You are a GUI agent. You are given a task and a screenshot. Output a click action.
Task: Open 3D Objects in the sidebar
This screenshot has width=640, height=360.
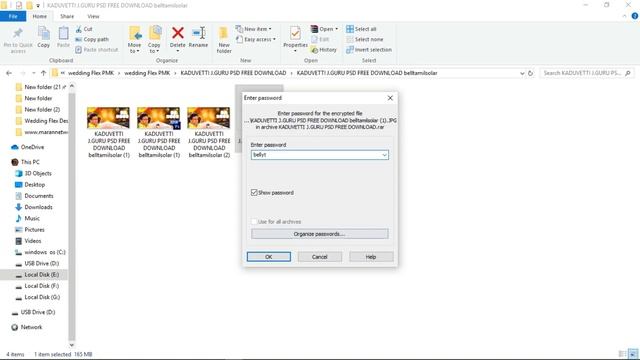[x=38, y=173]
